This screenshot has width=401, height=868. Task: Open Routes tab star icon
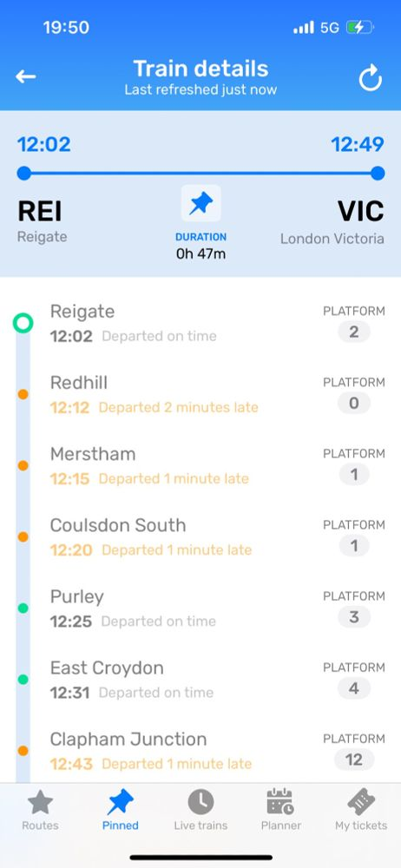point(40,803)
